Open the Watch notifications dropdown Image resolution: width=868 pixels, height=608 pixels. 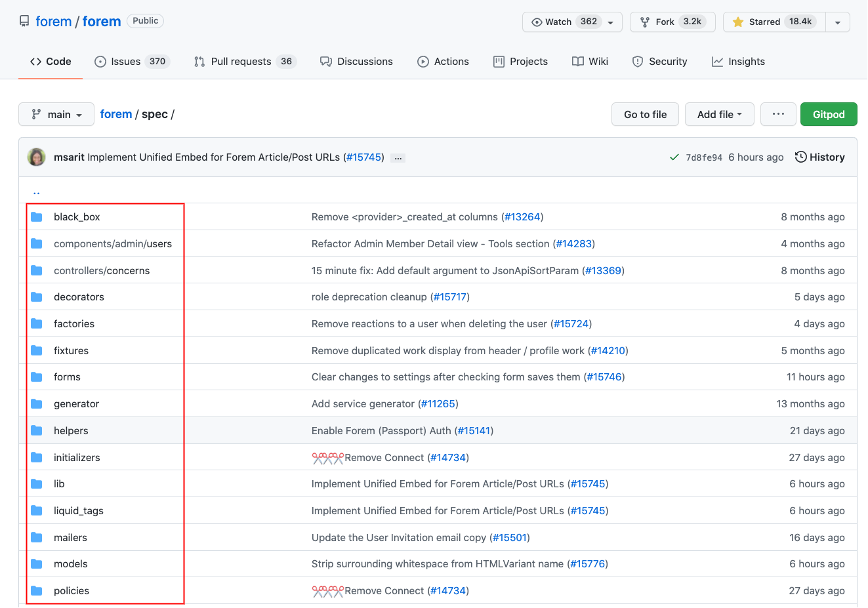572,22
